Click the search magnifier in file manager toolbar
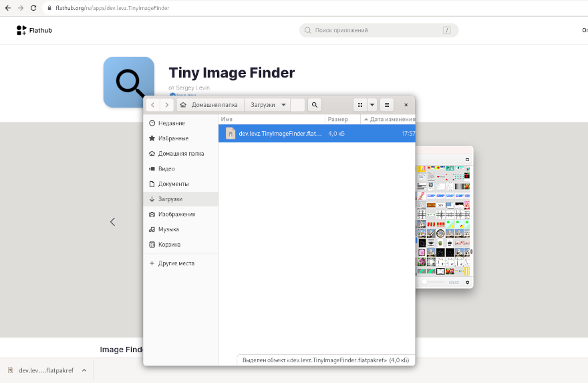This screenshot has width=588, height=383. [315, 105]
